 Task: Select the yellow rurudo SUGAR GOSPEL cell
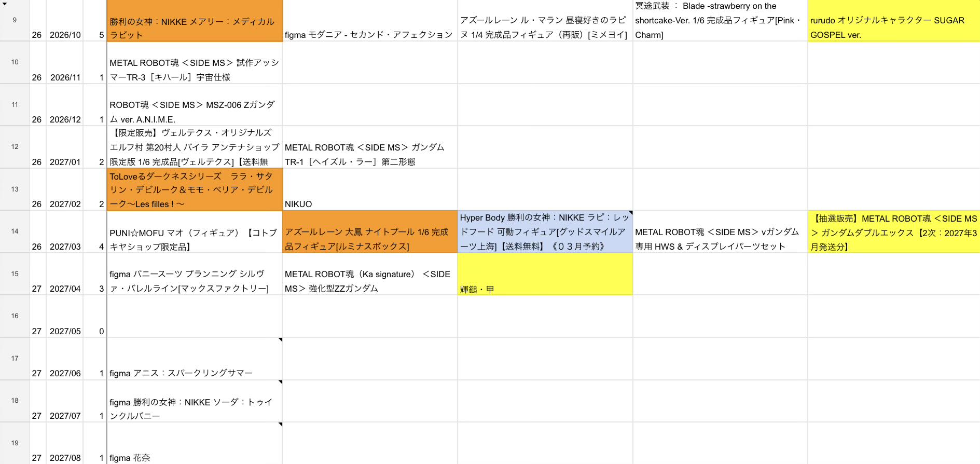point(894,20)
